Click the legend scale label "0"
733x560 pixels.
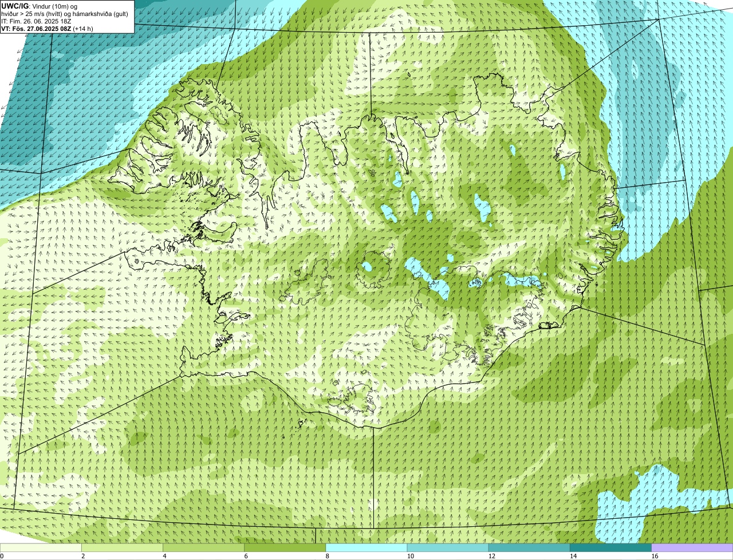point(2,556)
